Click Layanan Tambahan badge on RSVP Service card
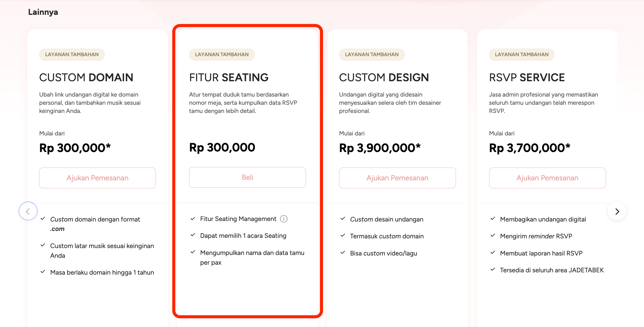Viewport: 644px width, 327px height. [522, 54]
